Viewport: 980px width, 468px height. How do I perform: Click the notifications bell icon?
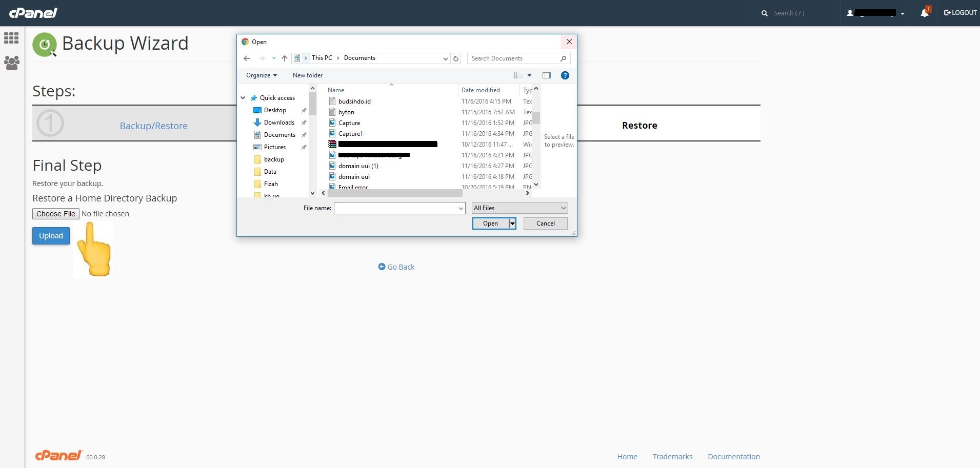pos(924,13)
